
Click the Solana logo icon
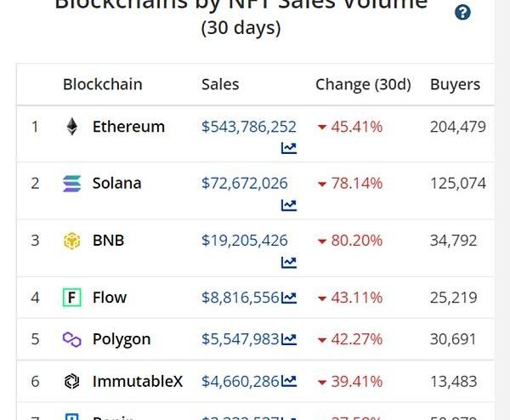[72, 184]
